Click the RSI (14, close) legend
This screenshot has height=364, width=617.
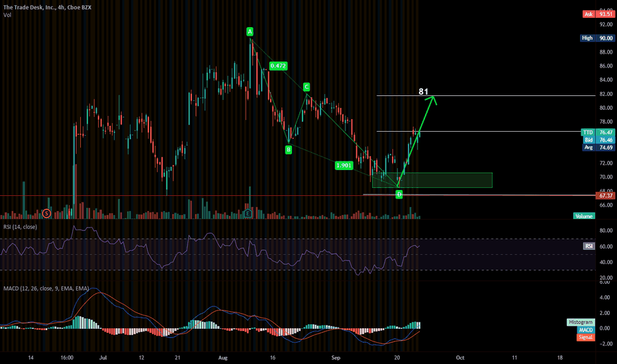20,227
